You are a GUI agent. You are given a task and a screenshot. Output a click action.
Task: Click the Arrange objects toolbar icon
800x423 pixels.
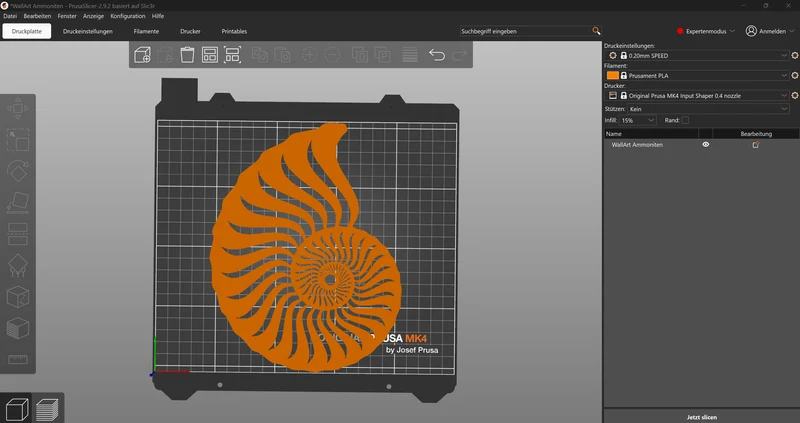coord(210,55)
